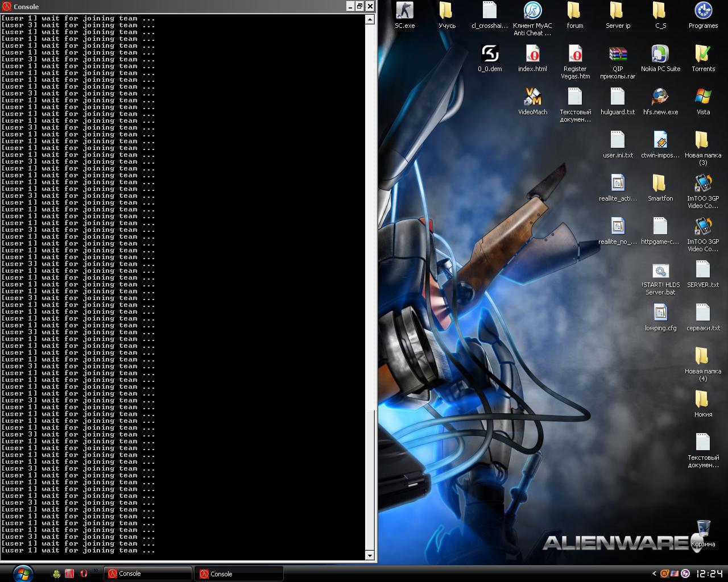
Task: Open the Новая папка (3) folder
Action: point(703,148)
